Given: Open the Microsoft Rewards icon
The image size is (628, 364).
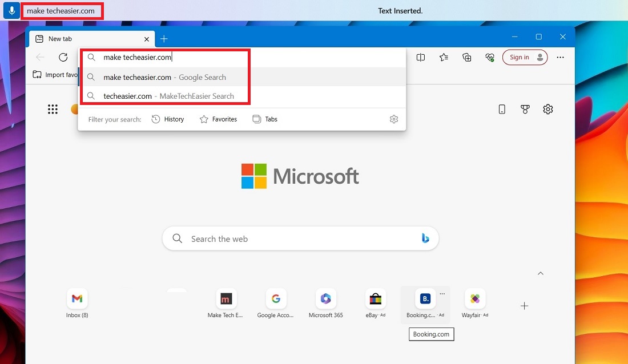Looking at the screenshot, I should pos(525,109).
